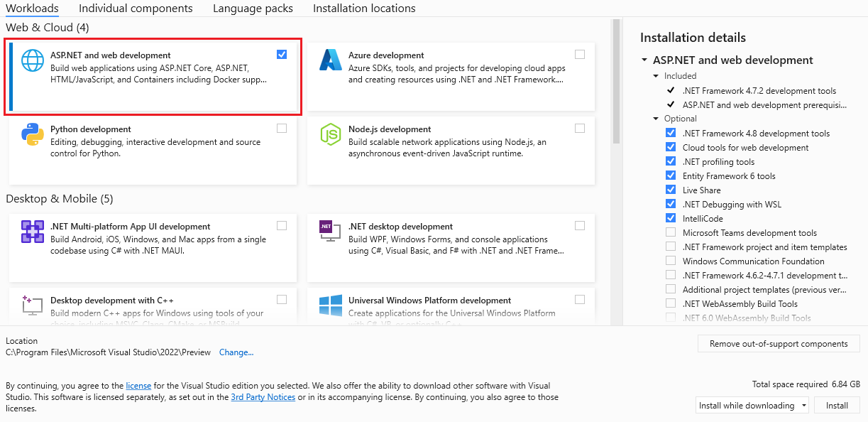Check the Azure development workload box

pyautogui.click(x=580, y=55)
